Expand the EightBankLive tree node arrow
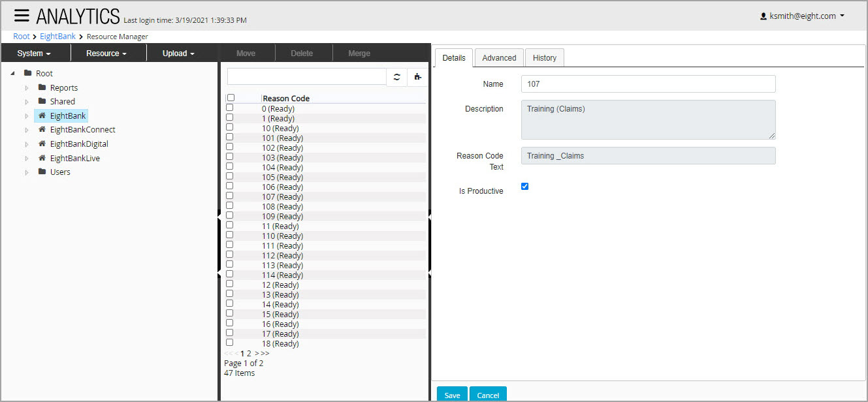The width and height of the screenshot is (868, 402). point(27,158)
